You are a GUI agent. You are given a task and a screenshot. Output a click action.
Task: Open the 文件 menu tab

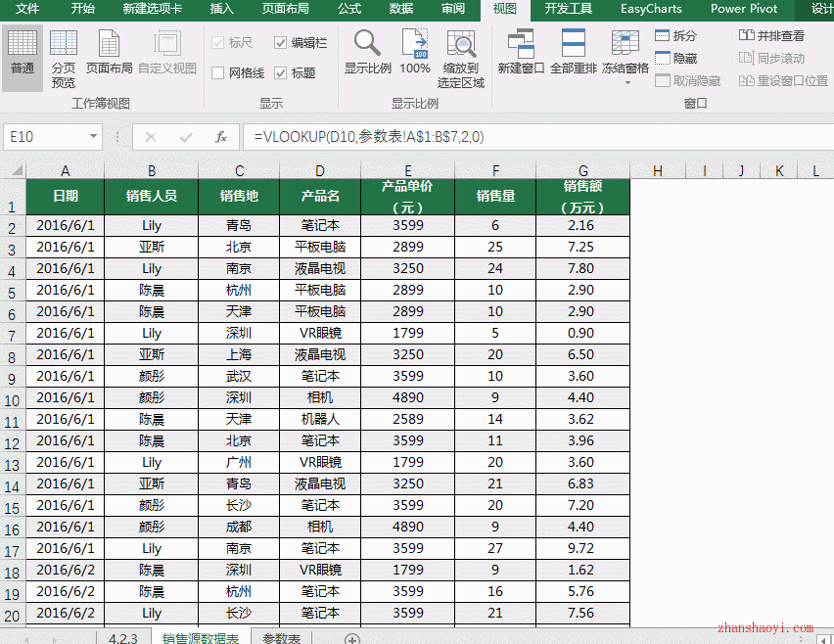pyautogui.click(x=27, y=9)
